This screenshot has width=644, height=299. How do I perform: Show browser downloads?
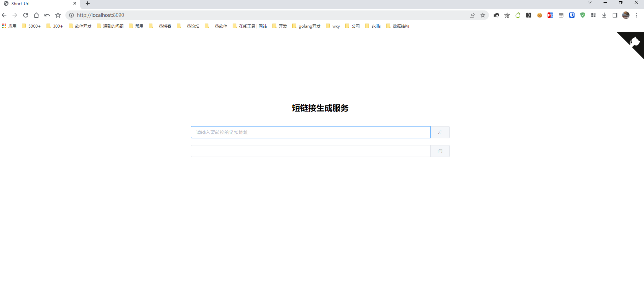(x=604, y=15)
